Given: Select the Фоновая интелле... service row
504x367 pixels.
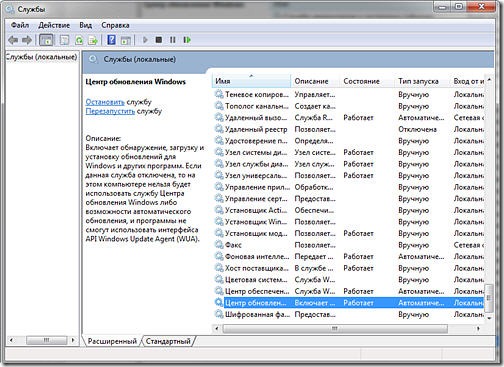Looking at the screenshot, I should pos(349,256).
